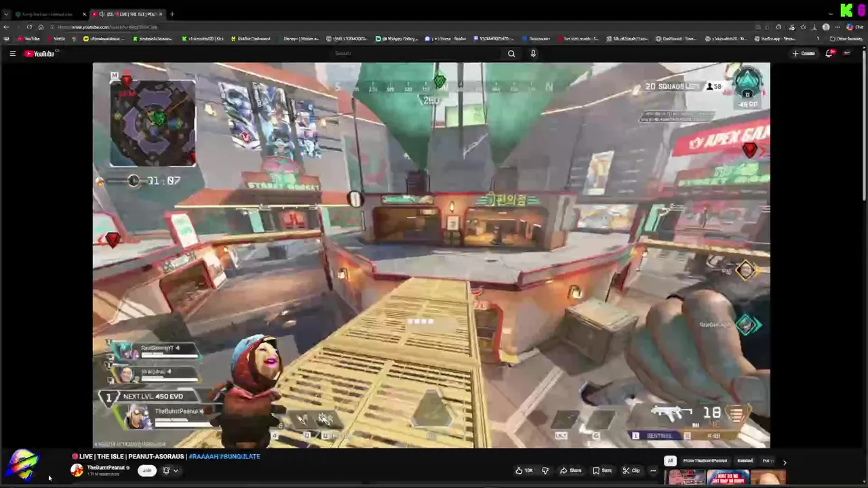The width and height of the screenshot is (868, 488).
Task: Reload the page with the refresh icon
Action: (x=29, y=27)
